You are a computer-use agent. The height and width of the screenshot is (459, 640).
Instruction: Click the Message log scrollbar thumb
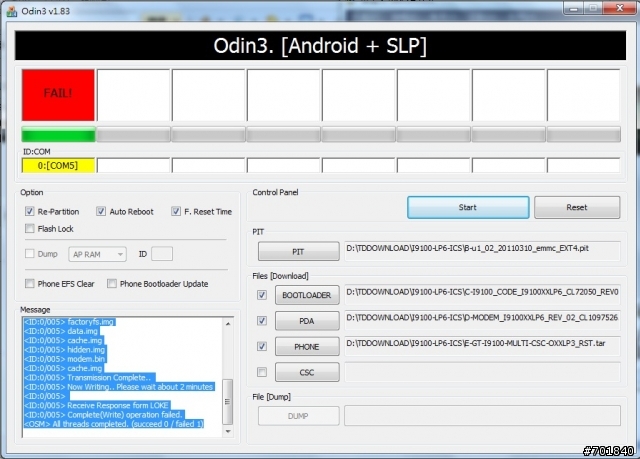(x=228, y=401)
